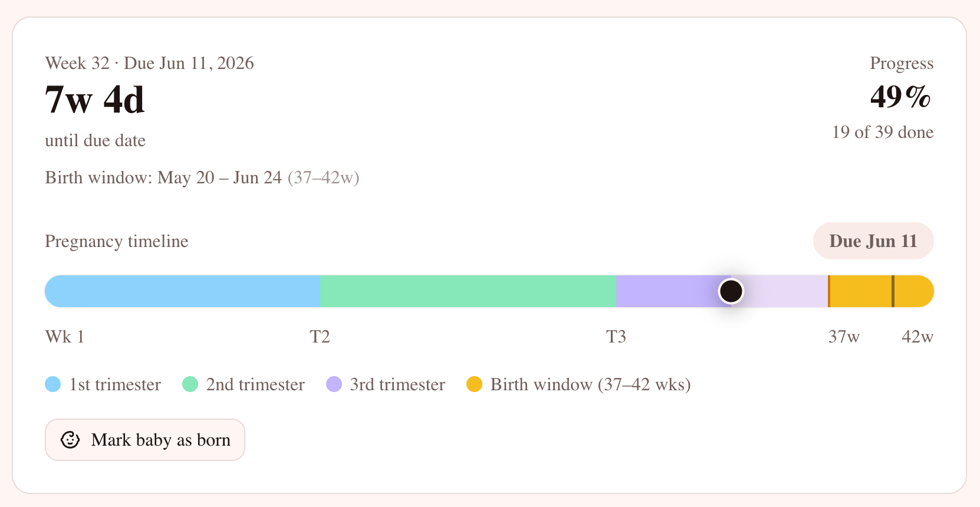Select the 1st trimester legend dot
The image size is (980, 507).
52,384
